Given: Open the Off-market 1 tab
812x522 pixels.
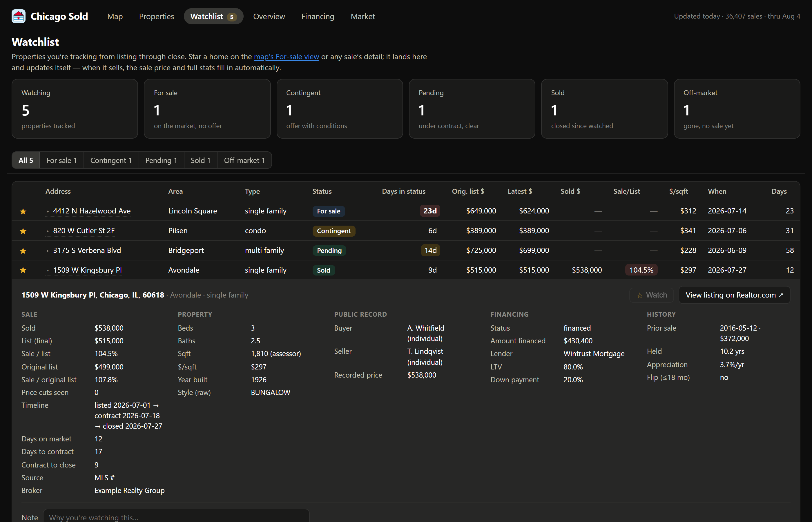Looking at the screenshot, I should coord(244,160).
